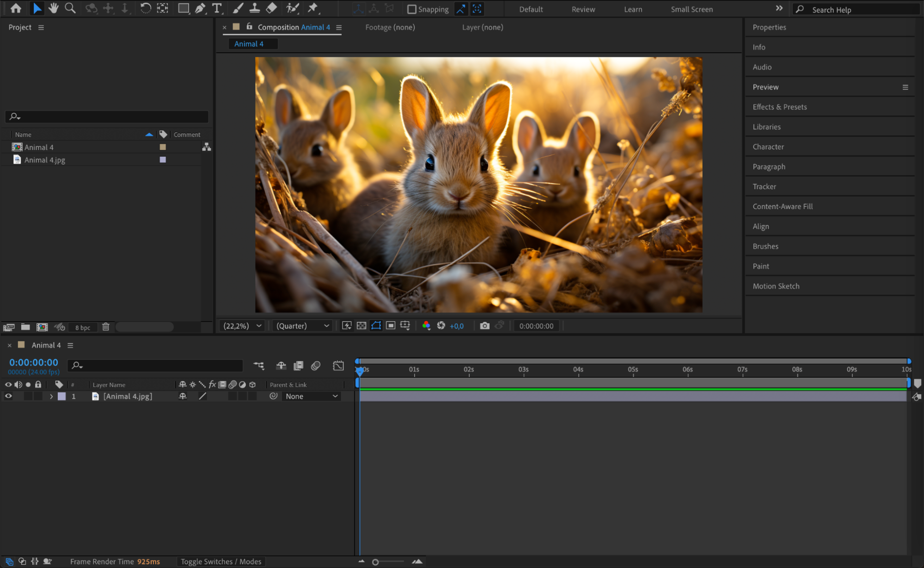Screen dimensions: 924x568
Task: Click the delete trash icon in Project panel
Action: click(x=106, y=327)
